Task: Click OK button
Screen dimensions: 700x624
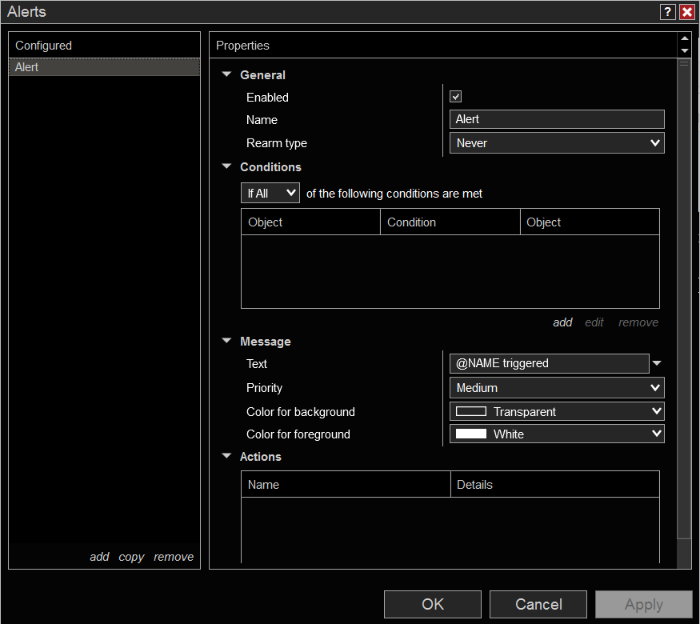Action: tap(433, 604)
